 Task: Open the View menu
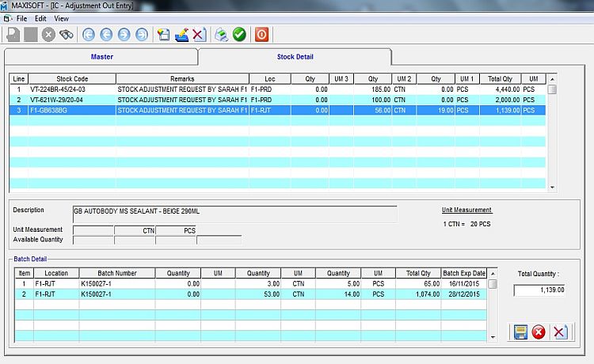61,18
